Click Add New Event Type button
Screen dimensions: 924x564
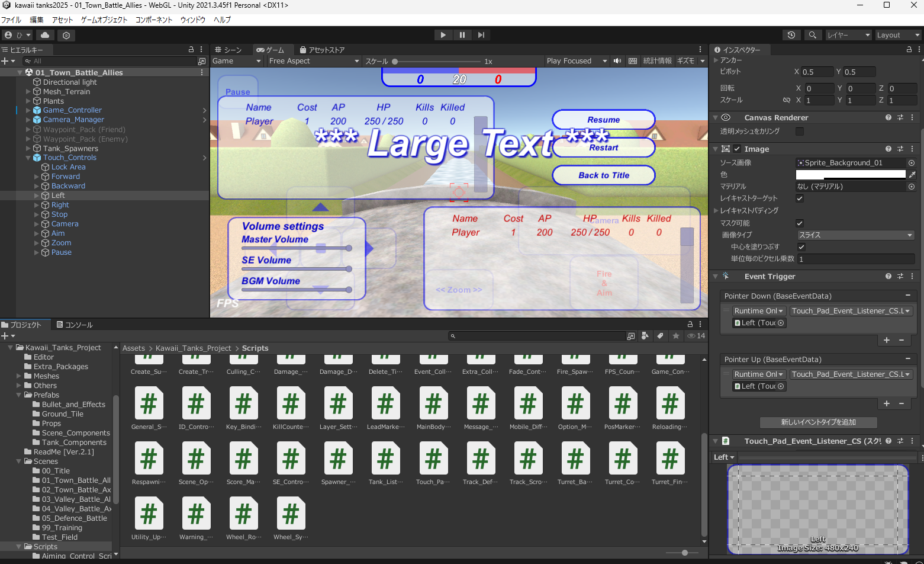coord(818,422)
